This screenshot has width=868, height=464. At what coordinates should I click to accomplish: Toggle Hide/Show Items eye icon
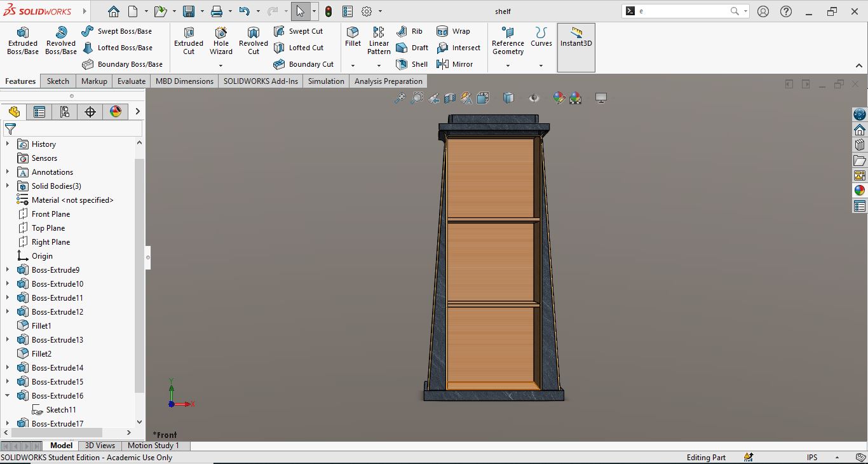pyautogui.click(x=534, y=98)
